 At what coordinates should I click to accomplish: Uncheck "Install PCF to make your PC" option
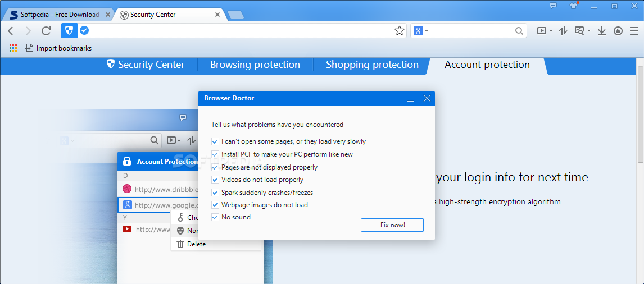tap(215, 154)
